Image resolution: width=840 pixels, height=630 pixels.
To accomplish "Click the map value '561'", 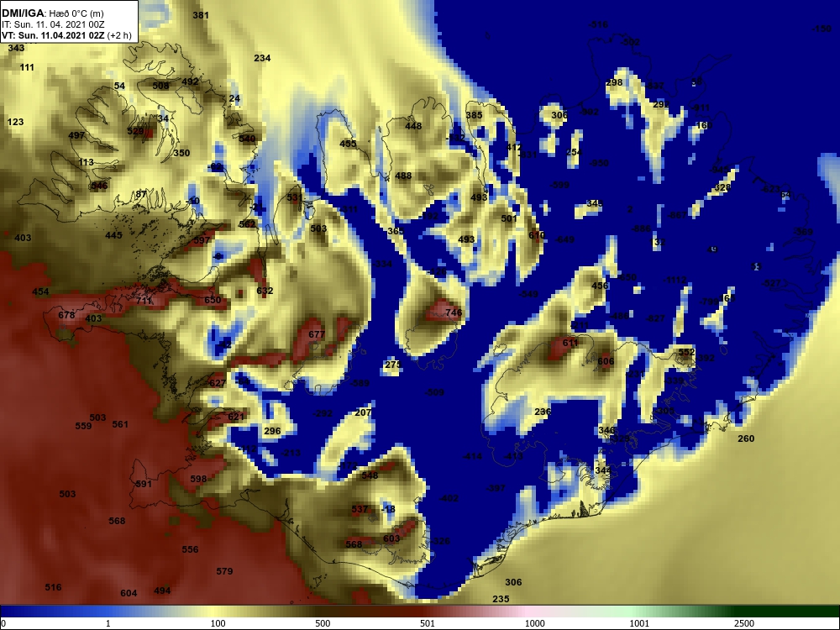I will (x=120, y=424).
